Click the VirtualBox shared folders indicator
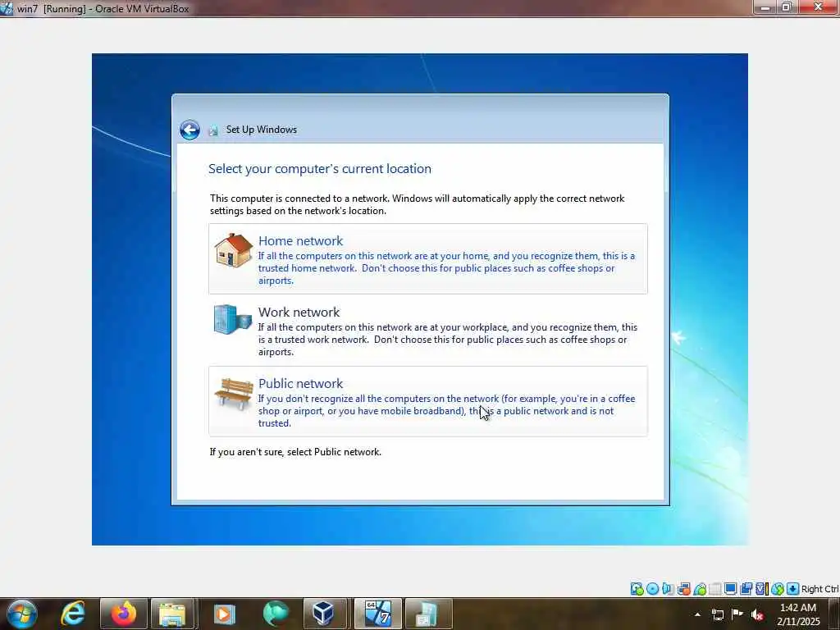The image size is (840, 630). (x=715, y=589)
